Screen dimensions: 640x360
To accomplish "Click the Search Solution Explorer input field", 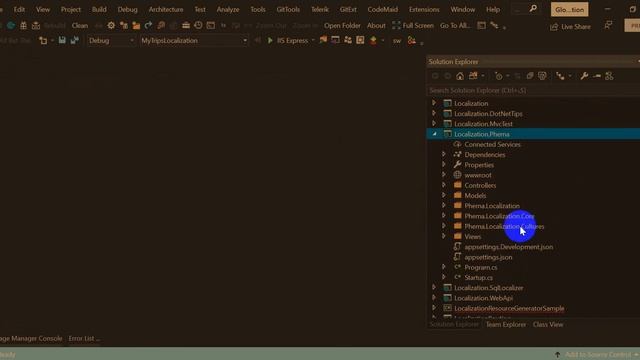I will pos(533,90).
